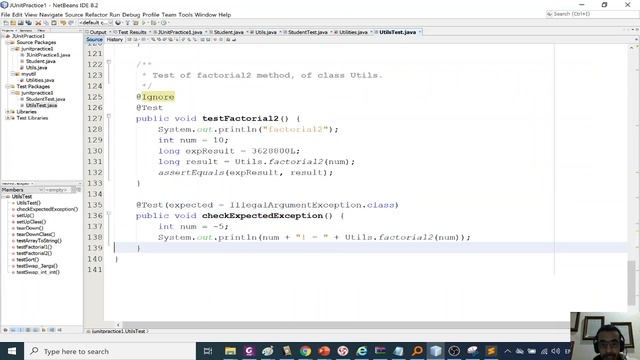Select JUnitPractice1 project root node
640x360 pixels.
coord(28,36)
